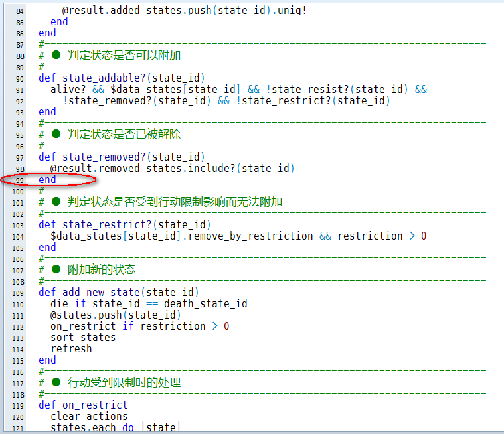
Task: Click '@states.push(state_id)' on line 111
Action: click(x=116, y=315)
